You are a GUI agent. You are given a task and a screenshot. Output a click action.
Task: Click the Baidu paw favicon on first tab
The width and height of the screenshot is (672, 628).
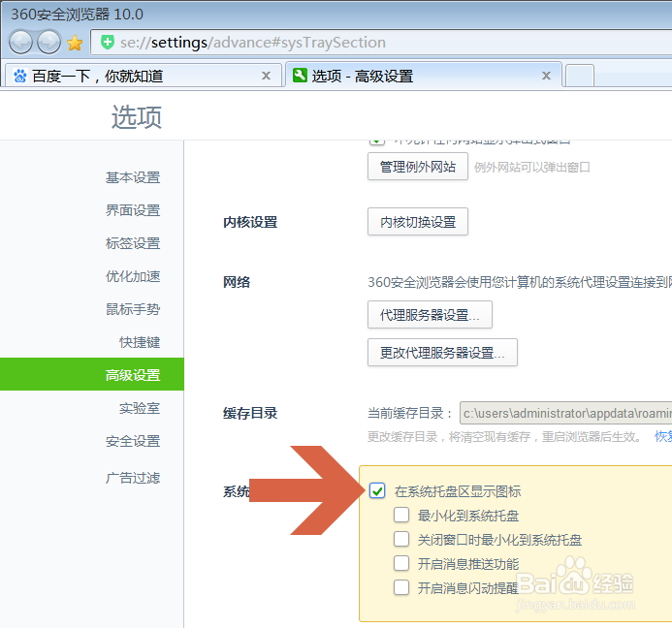pos(19,76)
